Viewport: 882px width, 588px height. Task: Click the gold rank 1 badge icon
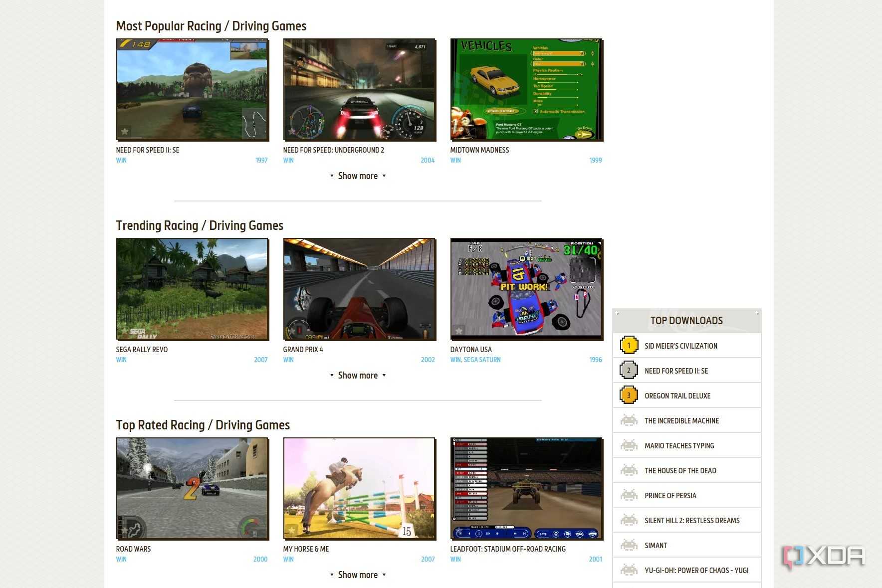coord(629,345)
